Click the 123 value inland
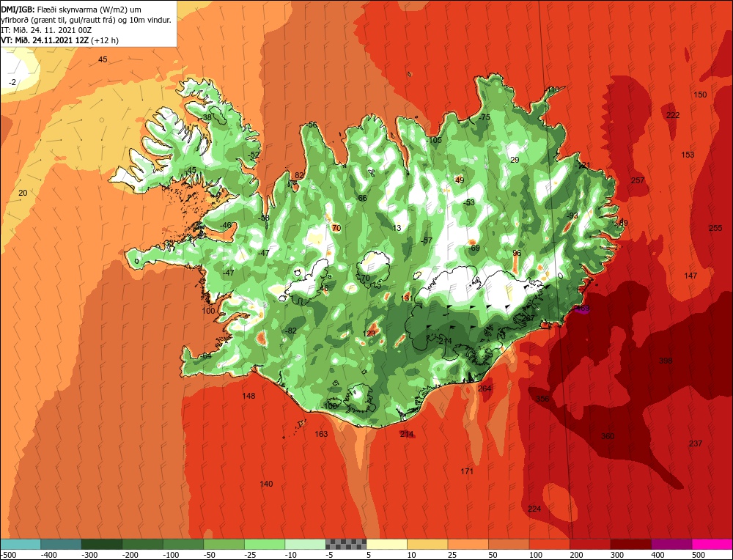The image size is (733, 560). (x=369, y=334)
